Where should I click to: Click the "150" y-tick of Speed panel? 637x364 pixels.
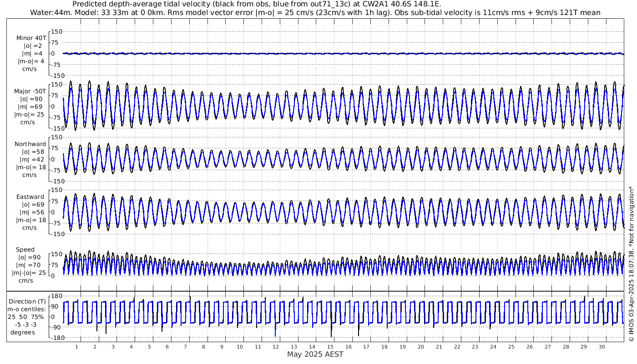click(x=56, y=254)
